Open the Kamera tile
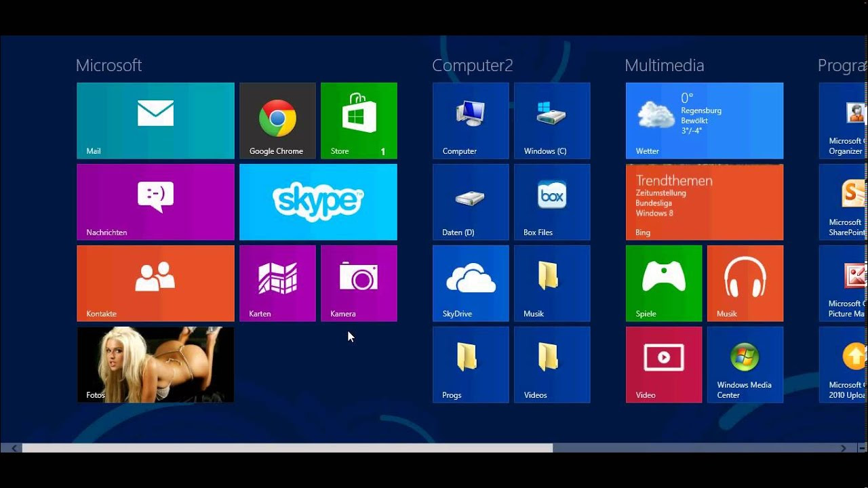The height and width of the screenshot is (488, 868). (x=359, y=283)
